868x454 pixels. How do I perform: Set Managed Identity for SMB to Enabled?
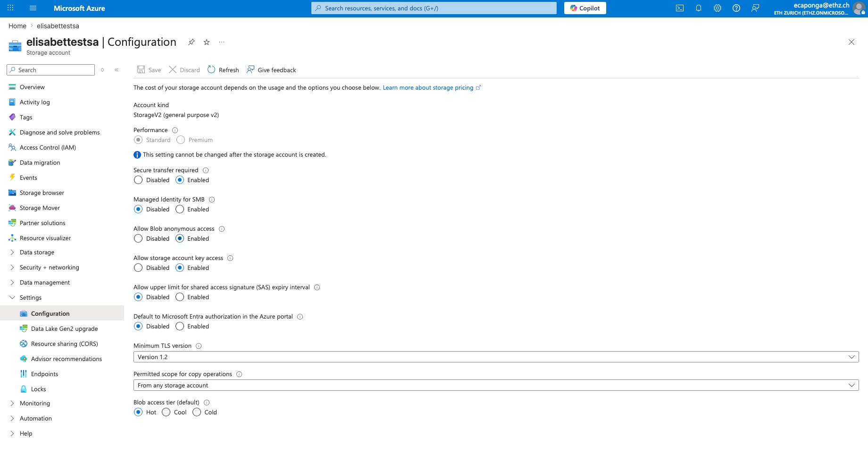click(180, 209)
